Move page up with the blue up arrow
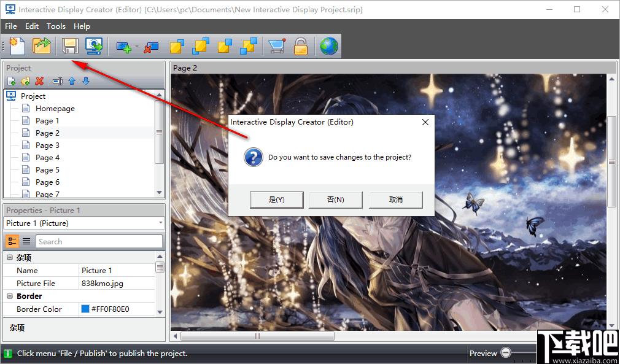Viewport: 620px width, 364px height. 72,81
